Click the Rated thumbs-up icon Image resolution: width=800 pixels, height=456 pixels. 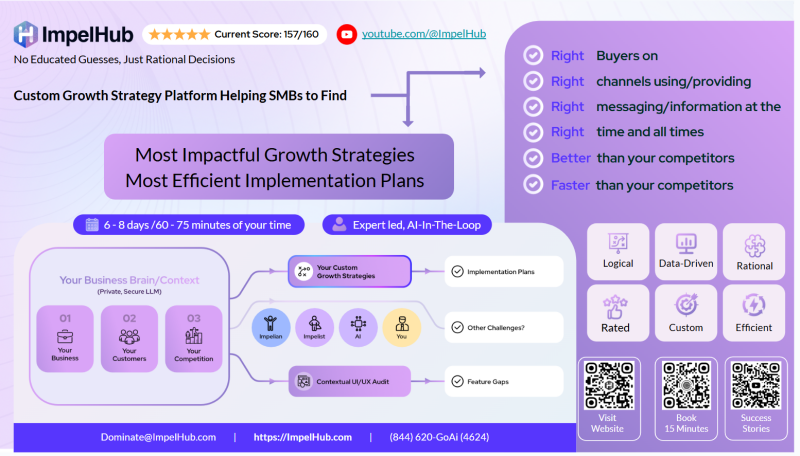(615, 307)
